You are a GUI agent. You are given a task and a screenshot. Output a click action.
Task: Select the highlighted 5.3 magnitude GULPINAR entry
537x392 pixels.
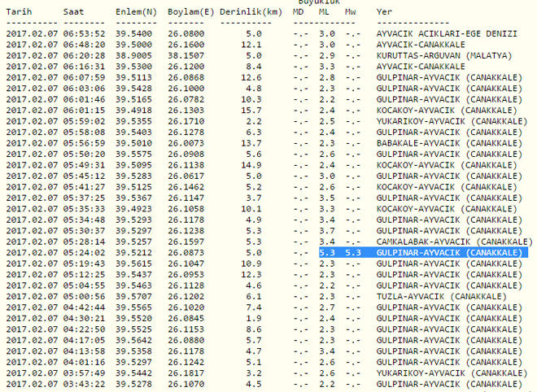coord(449,253)
